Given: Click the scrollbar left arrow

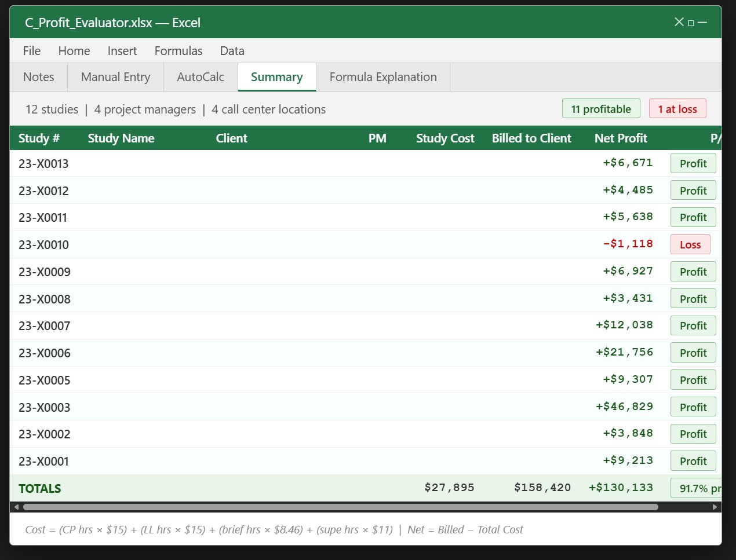Looking at the screenshot, I should [16, 507].
